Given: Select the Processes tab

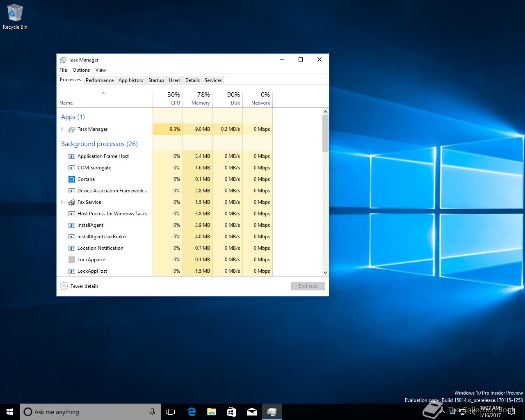Looking at the screenshot, I should tap(70, 80).
